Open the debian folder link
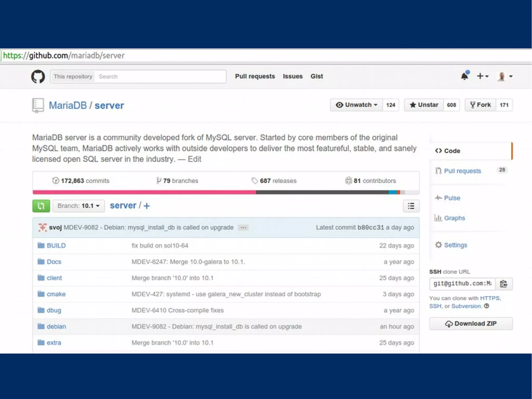This screenshot has height=399, width=532. tap(56, 326)
